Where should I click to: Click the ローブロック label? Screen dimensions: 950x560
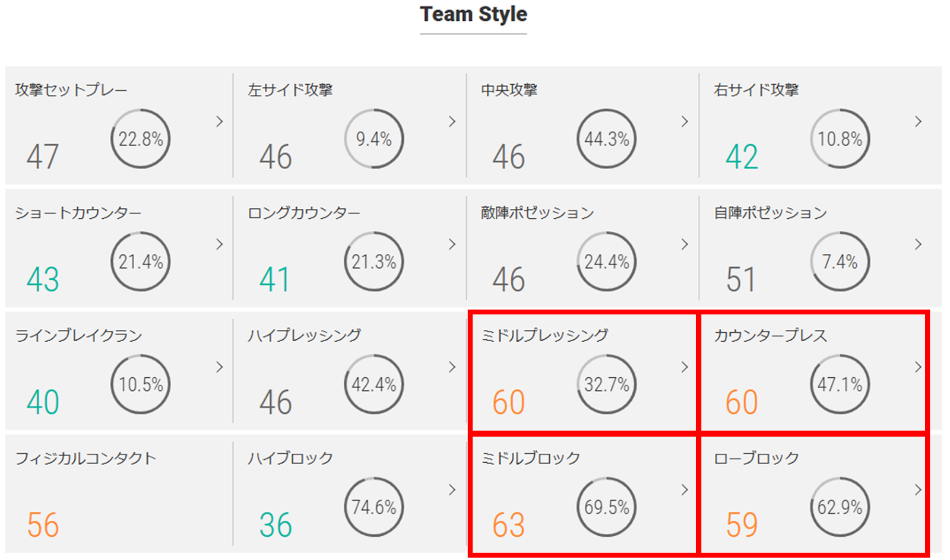(x=756, y=459)
